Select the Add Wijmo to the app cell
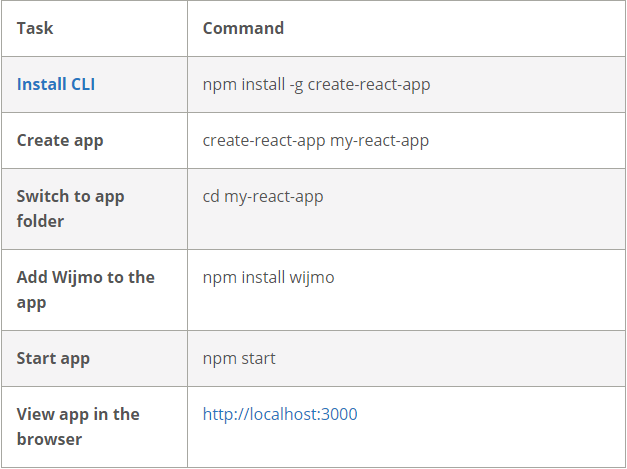This screenshot has width=627, height=469. (85, 289)
